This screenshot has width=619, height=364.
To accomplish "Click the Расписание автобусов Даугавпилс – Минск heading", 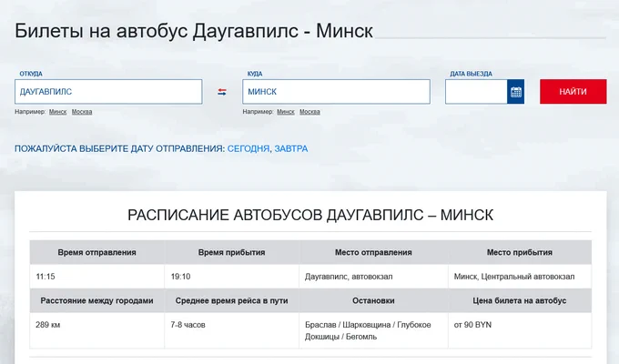I will pos(310,215).
